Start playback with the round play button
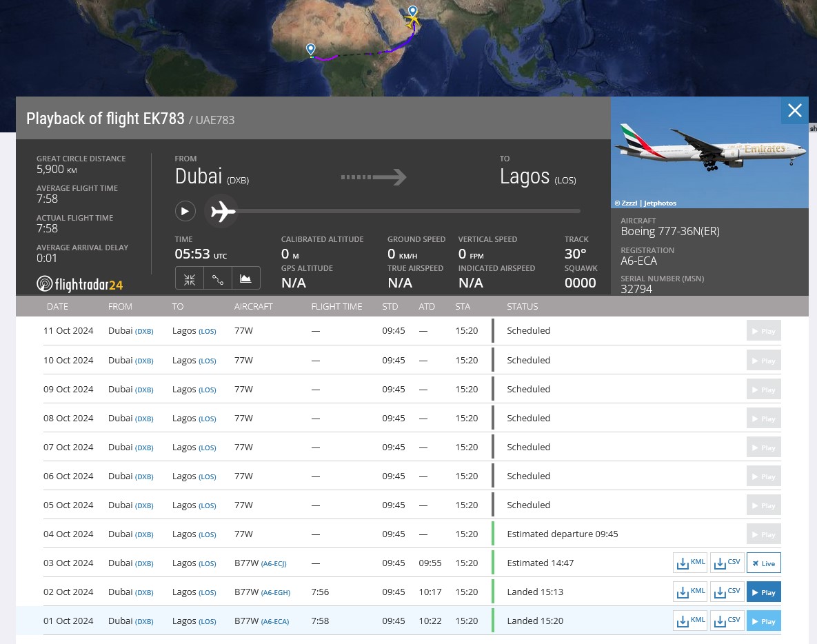The image size is (817, 644). pyautogui.click(x=185, y=212)
